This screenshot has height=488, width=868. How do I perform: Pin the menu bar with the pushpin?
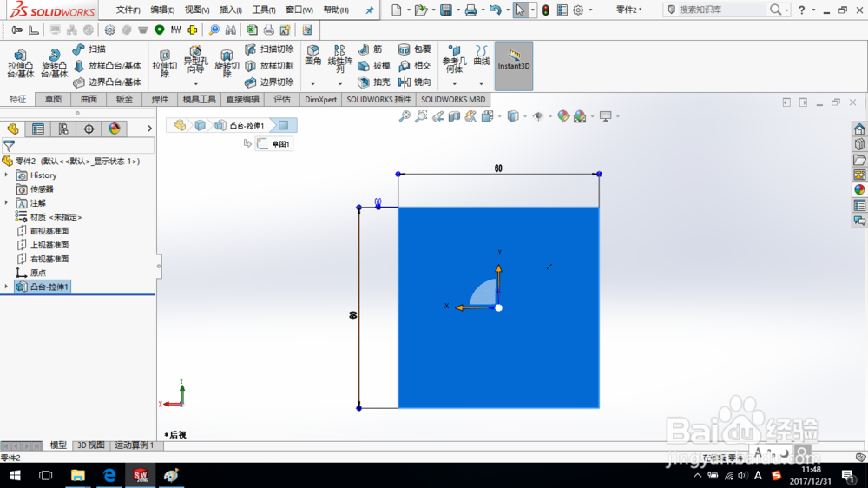[369, 10]
